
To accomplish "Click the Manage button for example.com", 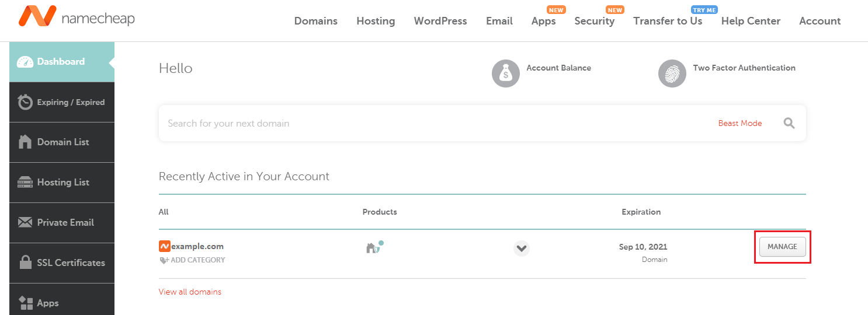I will (x=782, y=247).
